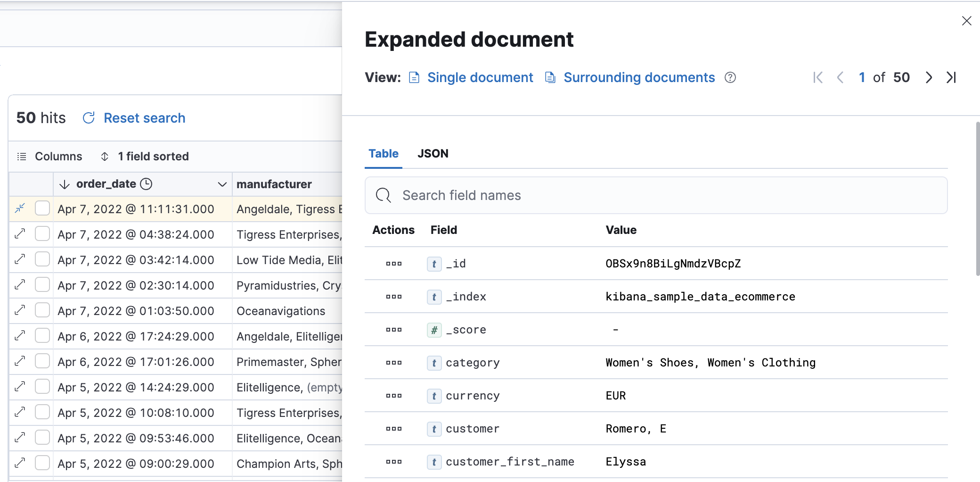Close the Expanded document flyout

pos(966,21)
